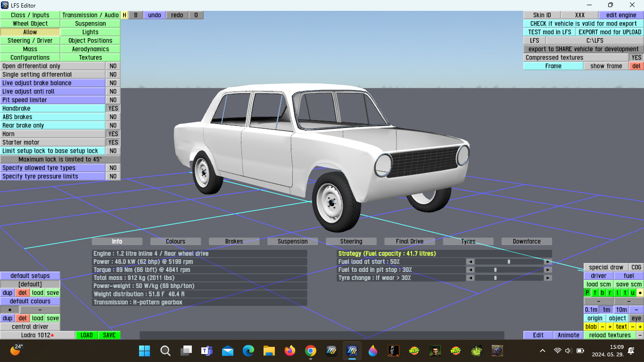This screenshot has width=644, height=362.
Task: Open the Class / Inputs section
Action: (30, 15)
